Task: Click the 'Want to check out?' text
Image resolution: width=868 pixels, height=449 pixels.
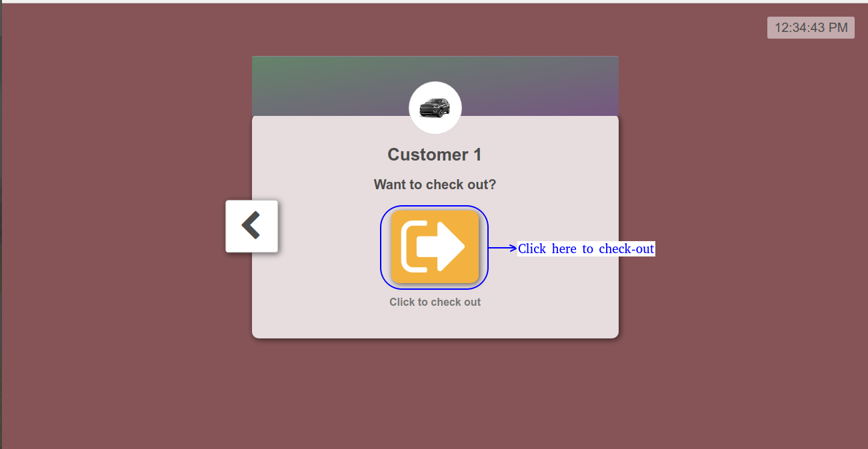Action: point(435,185)
